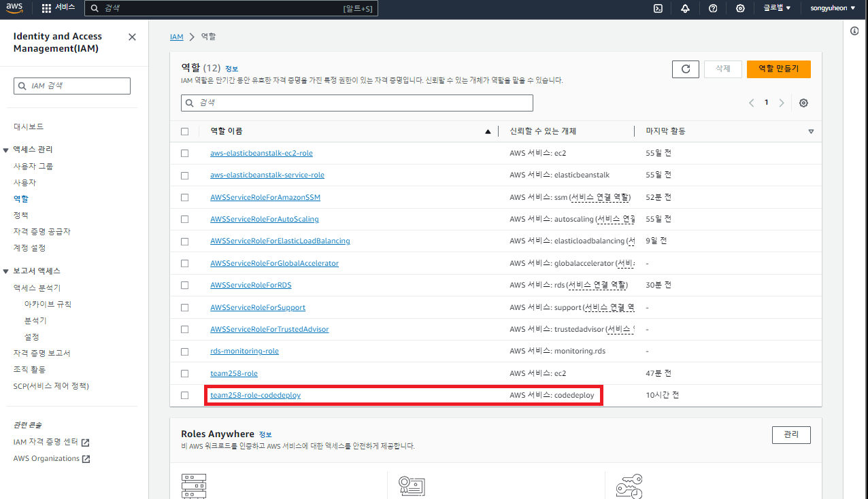Click the 관리 button in Roles Anywhere
Viewport: 868px width, 499px height.
click(x=791, y=434)
